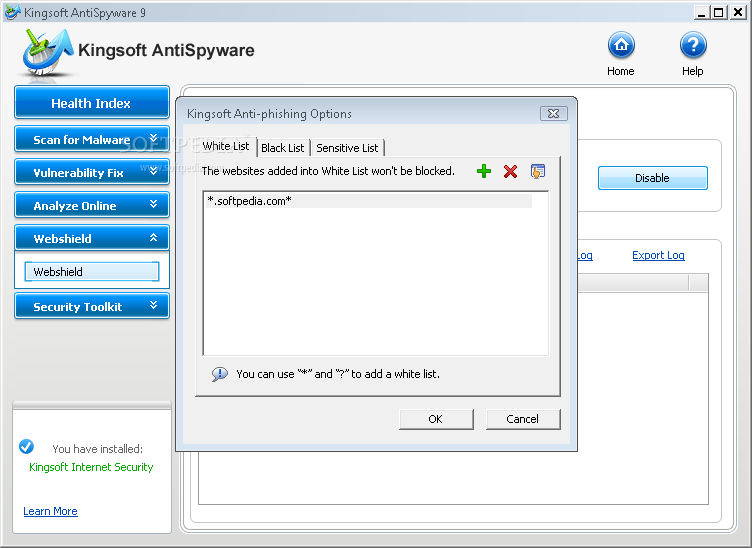Image resolution: width=752 pixels, height=548 pixels.
Task: Follow the Learn More link
Action: point(50,511)
